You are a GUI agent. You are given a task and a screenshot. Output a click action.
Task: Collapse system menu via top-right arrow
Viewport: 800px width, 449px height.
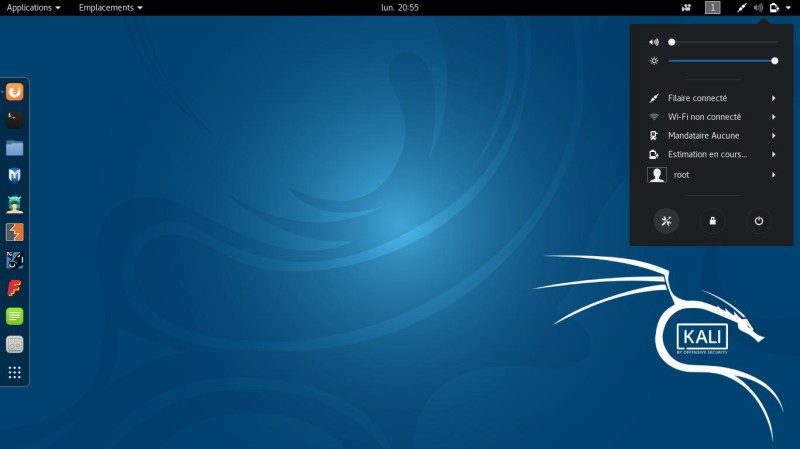[788, 8]
